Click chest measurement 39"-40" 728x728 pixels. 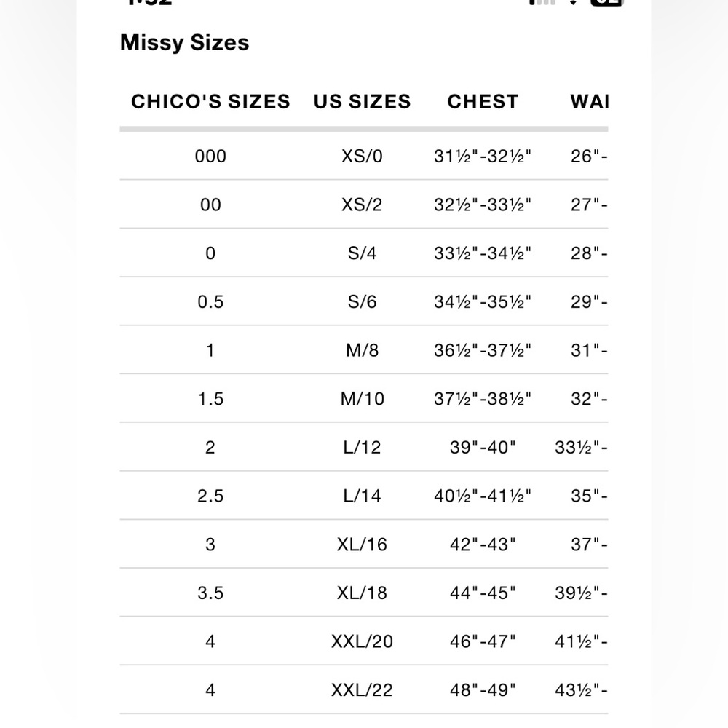coord(483,447)
